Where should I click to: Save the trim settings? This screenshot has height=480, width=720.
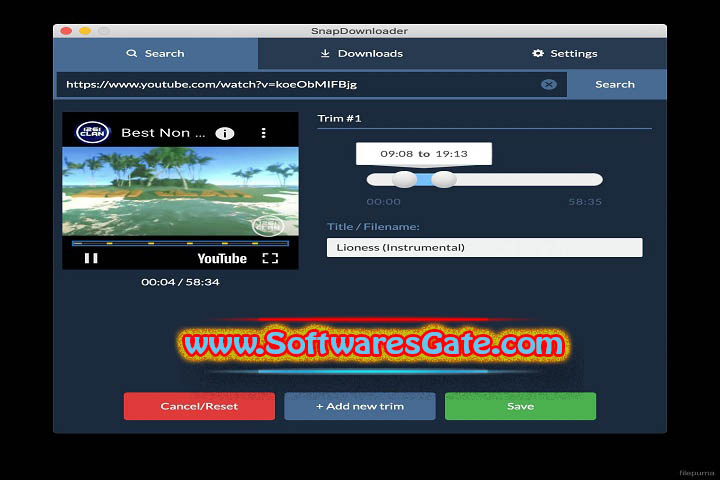coord(520,406)
